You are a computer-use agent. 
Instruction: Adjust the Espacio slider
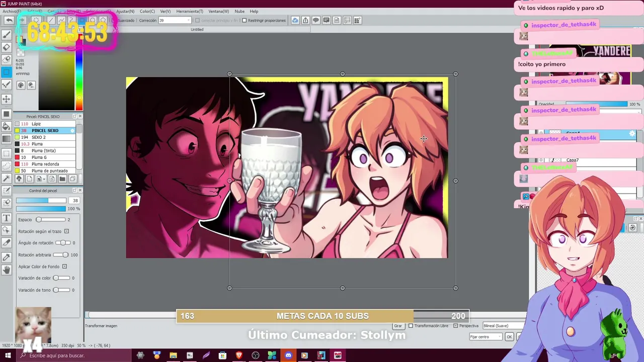pos(51,220)
